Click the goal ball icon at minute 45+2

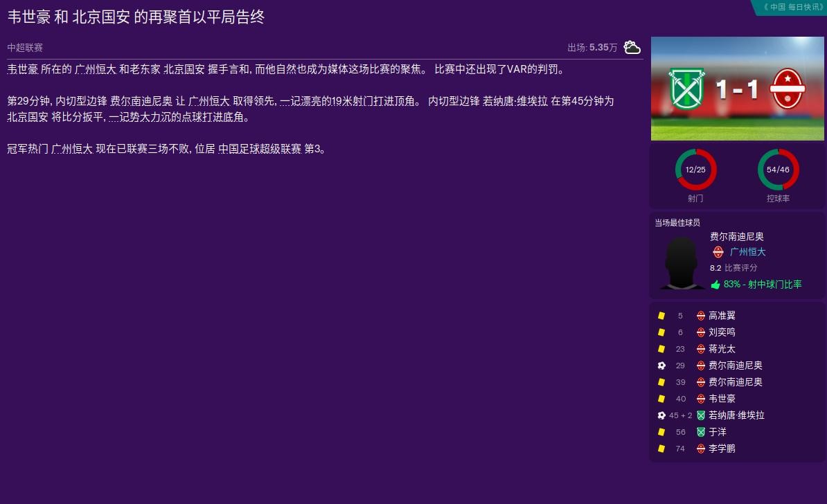click(x=661, y=415)
